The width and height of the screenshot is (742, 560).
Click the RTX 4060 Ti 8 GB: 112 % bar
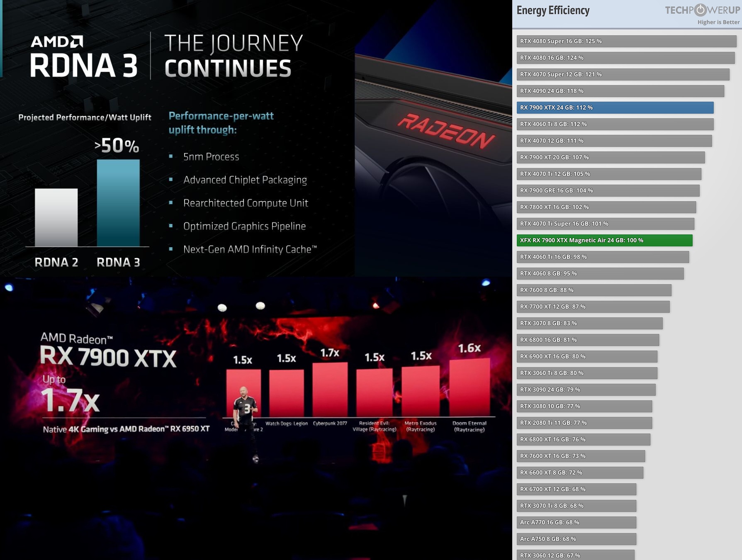tap(615, 124)
